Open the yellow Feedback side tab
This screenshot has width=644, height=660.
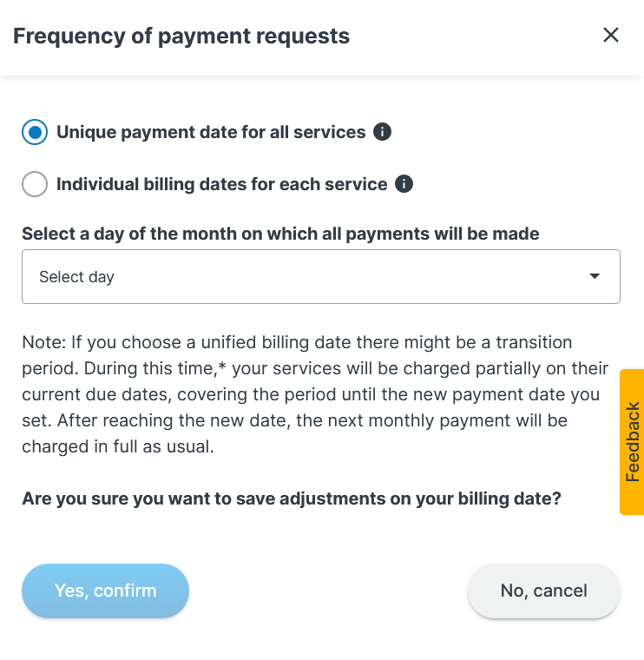click(632, 442)
